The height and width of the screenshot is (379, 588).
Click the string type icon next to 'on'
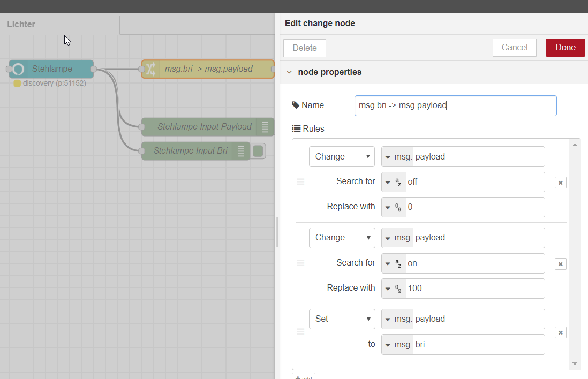click(398, 263)
